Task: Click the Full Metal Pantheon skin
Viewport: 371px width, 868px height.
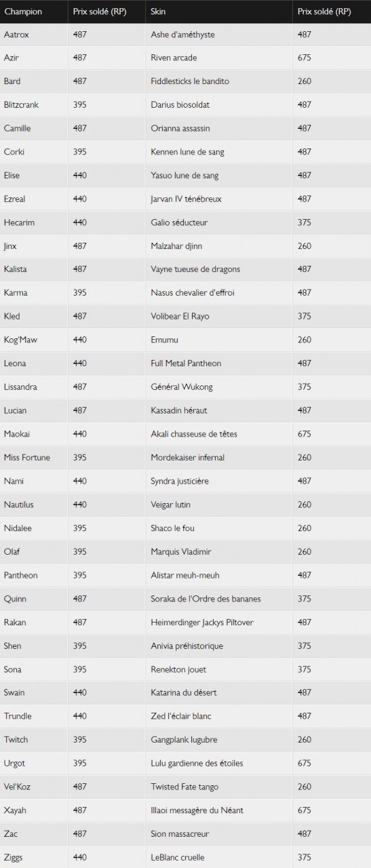Action: point(186,363)
